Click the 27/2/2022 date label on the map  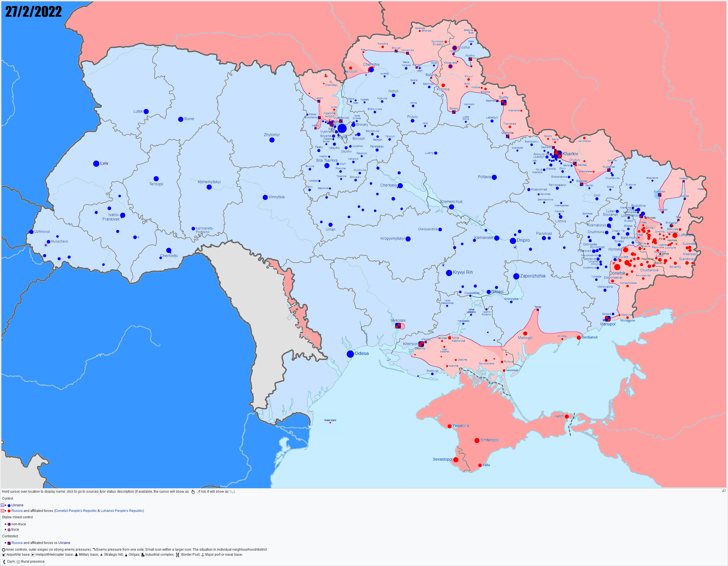coord(33,12)
